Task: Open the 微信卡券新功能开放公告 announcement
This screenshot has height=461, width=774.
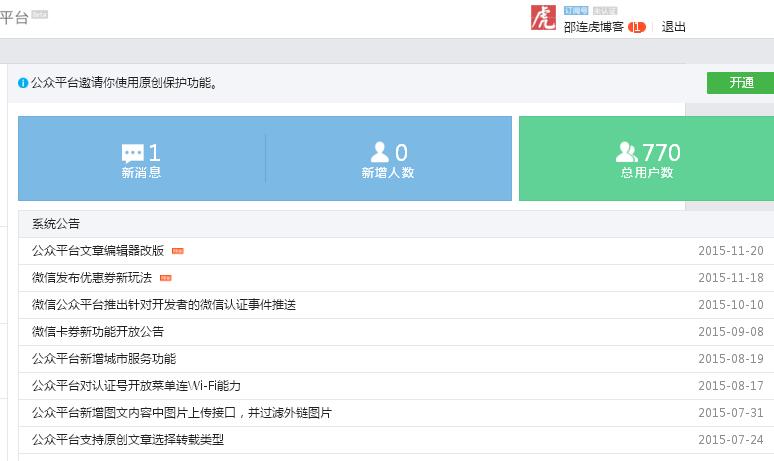Action: tap(97, 331)
